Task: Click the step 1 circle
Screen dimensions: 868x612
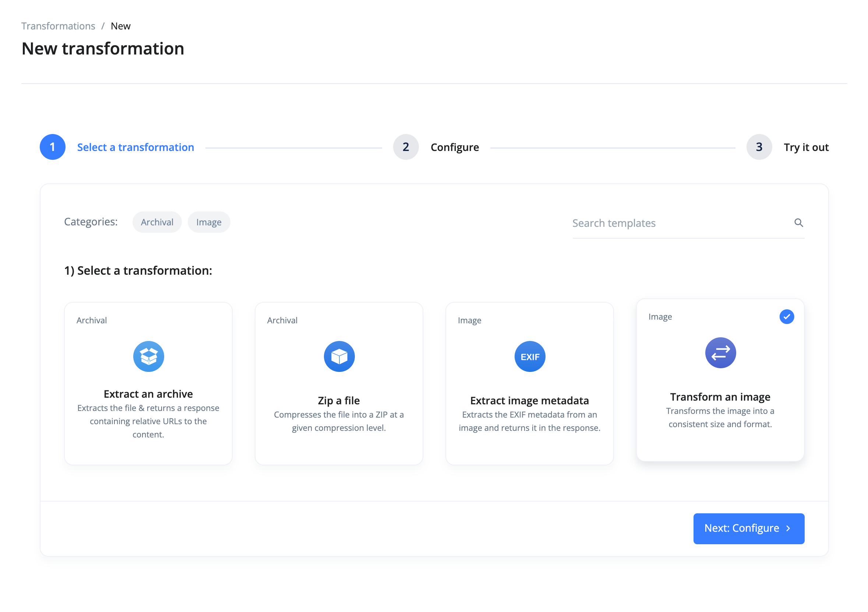Action: click(53, 147)
